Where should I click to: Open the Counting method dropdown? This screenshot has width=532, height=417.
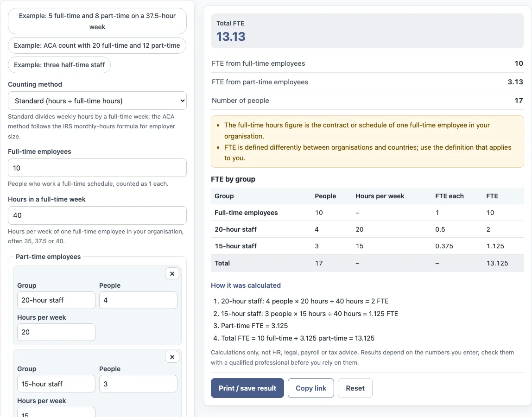coord(97,101)
